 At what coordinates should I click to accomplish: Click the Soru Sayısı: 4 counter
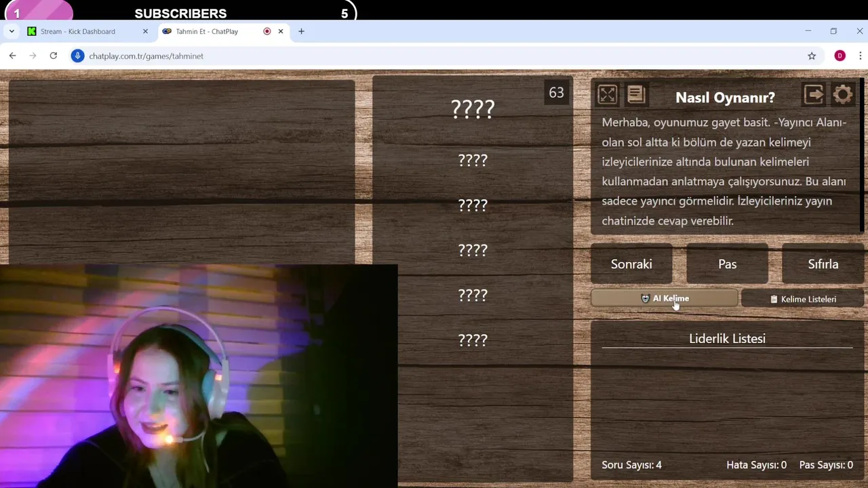(x=631, y=465)
